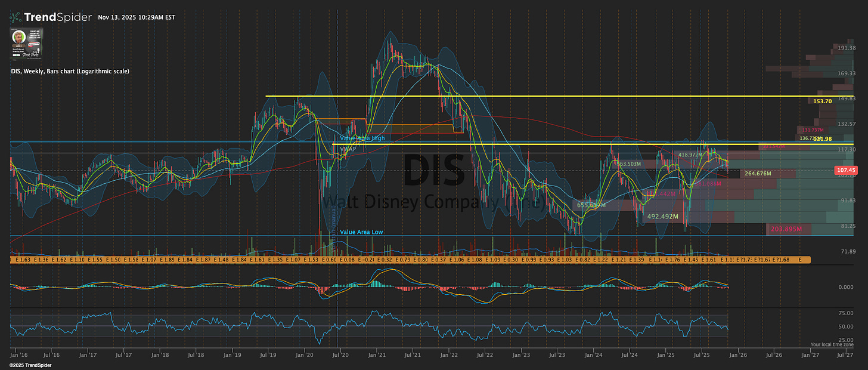Click the Jan '26 date axis label

coord(737,354)
